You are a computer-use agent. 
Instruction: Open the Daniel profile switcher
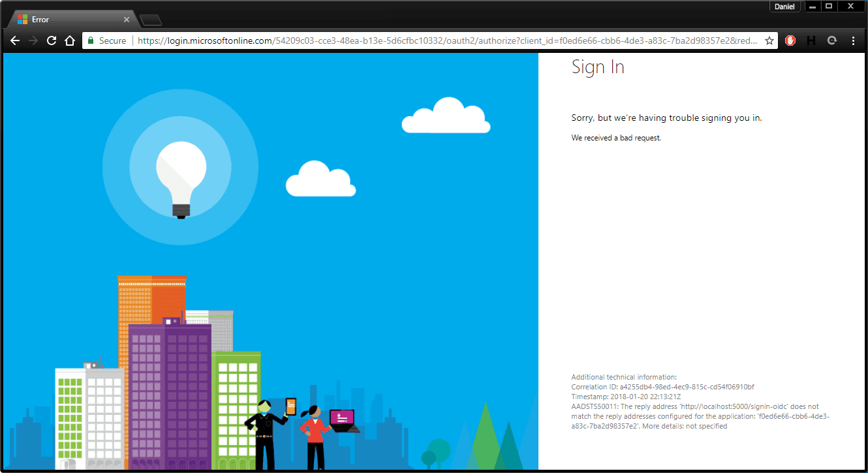784,7
